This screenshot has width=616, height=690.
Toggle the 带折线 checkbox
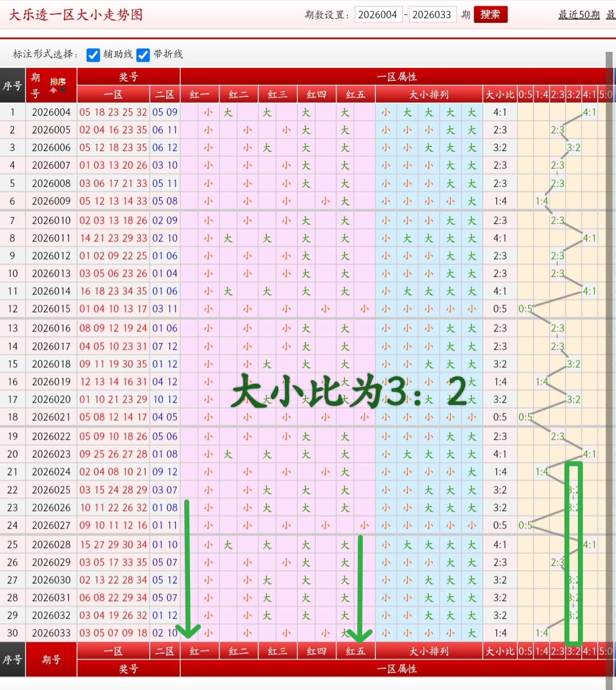143,55
